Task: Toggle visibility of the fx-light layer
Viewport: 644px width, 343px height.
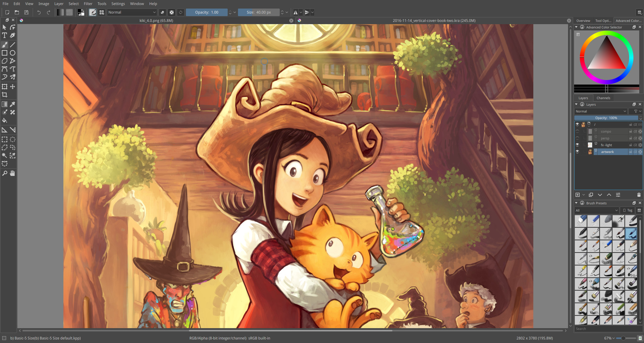Action: 577,145
